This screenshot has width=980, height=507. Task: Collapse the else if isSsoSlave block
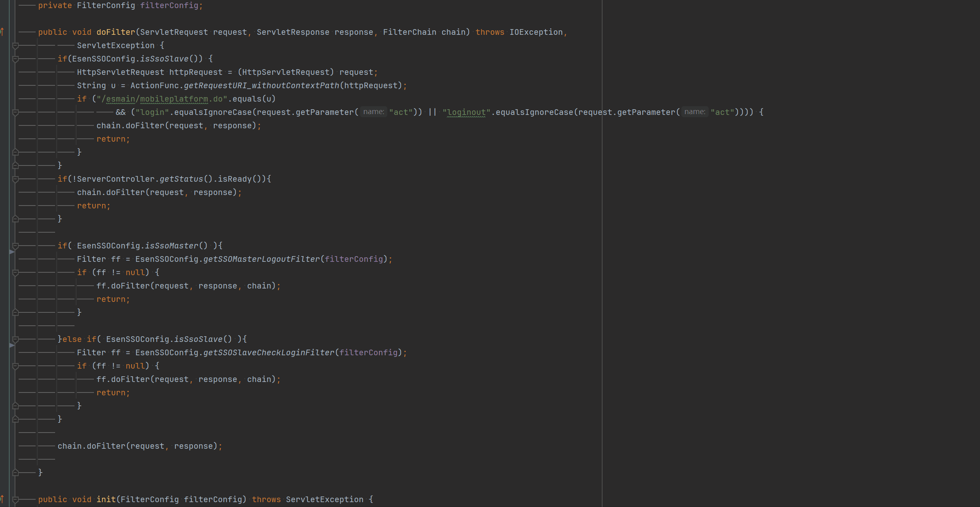(15, 339)
